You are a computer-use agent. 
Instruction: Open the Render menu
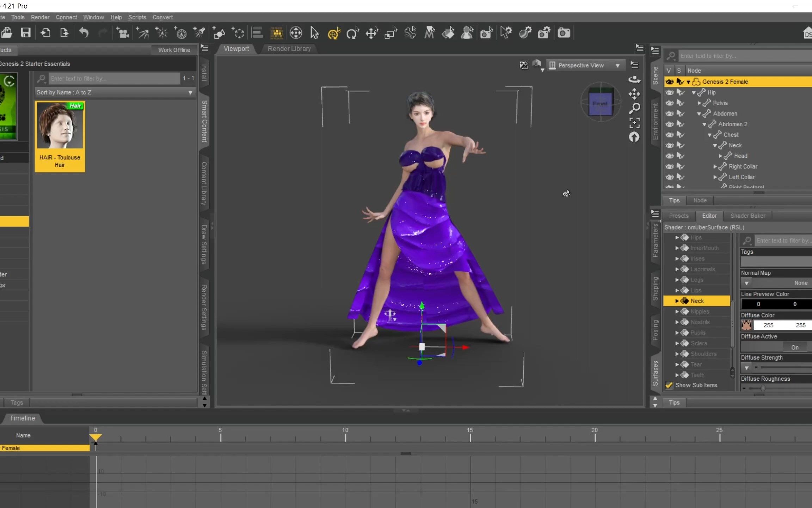point(40,17)
